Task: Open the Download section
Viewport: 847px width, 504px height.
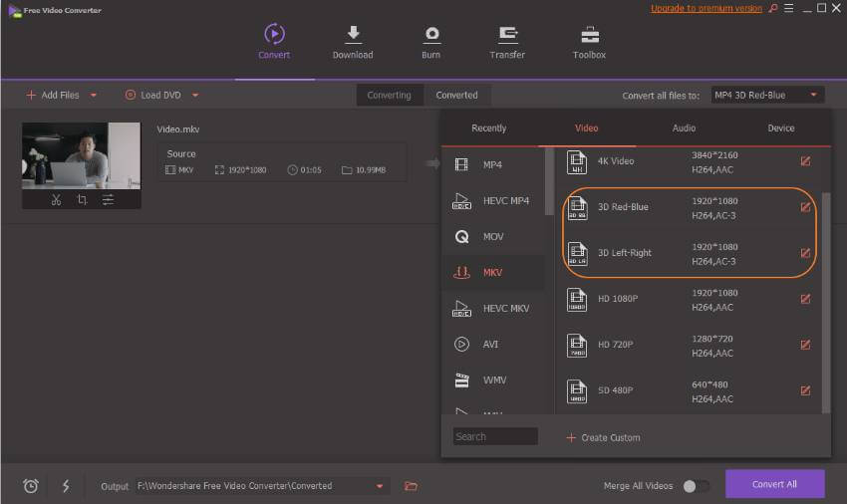Action: pos(353,42)
